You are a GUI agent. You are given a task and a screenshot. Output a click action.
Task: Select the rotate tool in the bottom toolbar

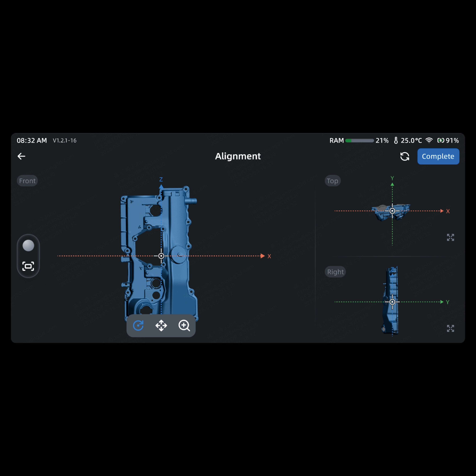[x=138, y=326]
